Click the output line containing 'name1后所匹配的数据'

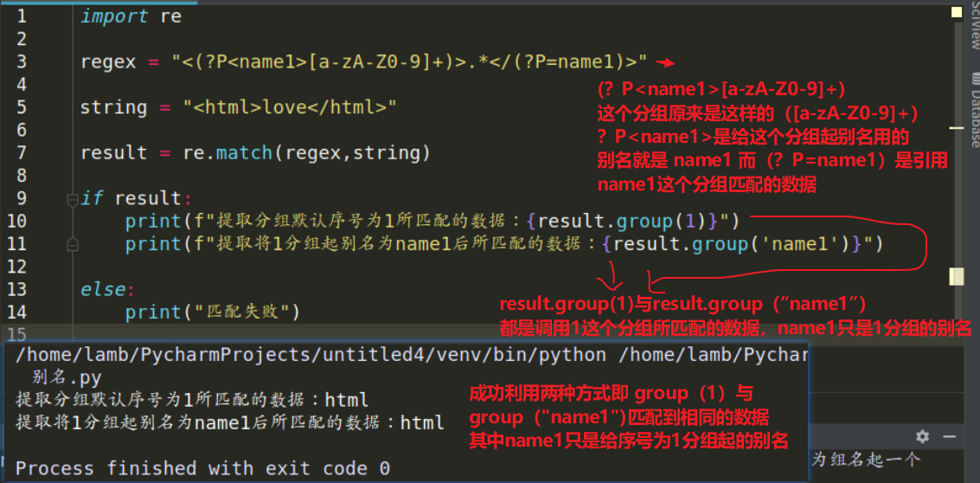tap(230, 423)
